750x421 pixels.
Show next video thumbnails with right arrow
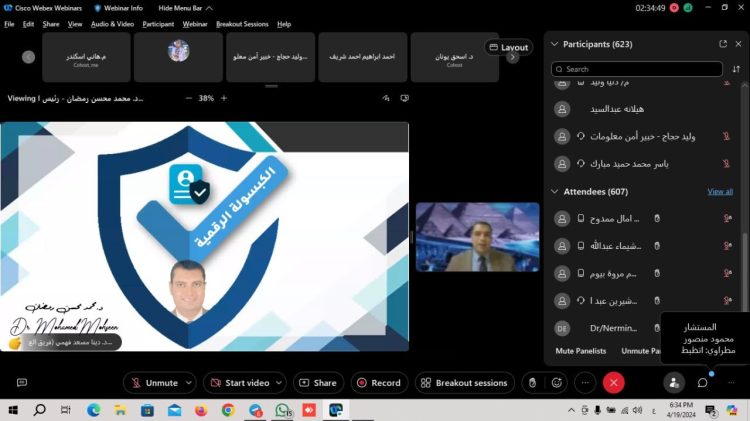click(512, 58)
